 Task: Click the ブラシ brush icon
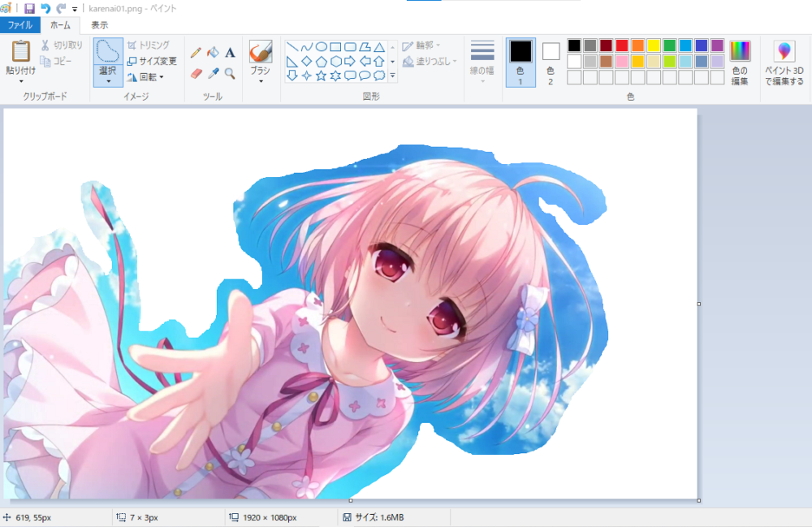click(x=261, y=51)
